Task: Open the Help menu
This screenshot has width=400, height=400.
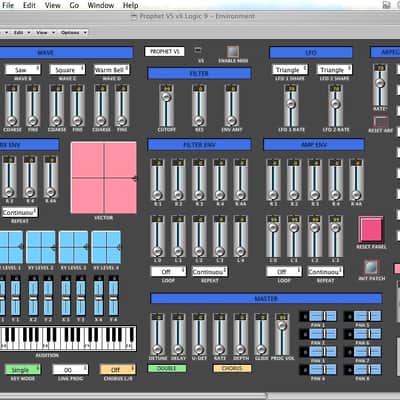Action: pos(130,5)
